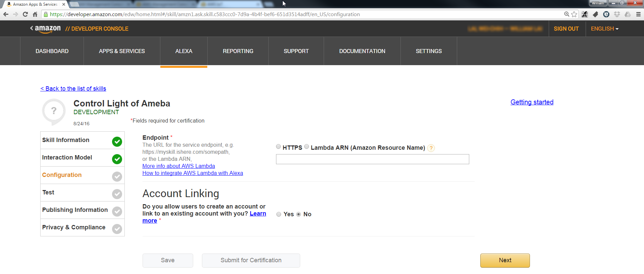Click the yellow Next button

click(x=505, y=261)
